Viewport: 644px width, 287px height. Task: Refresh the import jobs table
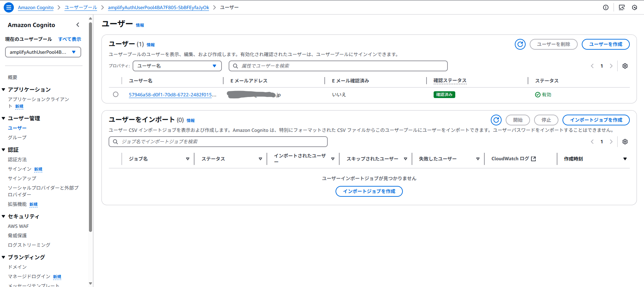(x=496, y=120)
